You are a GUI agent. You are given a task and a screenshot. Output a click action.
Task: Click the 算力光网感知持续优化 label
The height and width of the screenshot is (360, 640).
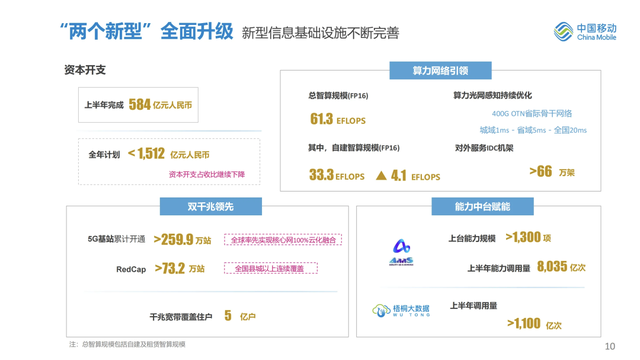pos(493,96)
